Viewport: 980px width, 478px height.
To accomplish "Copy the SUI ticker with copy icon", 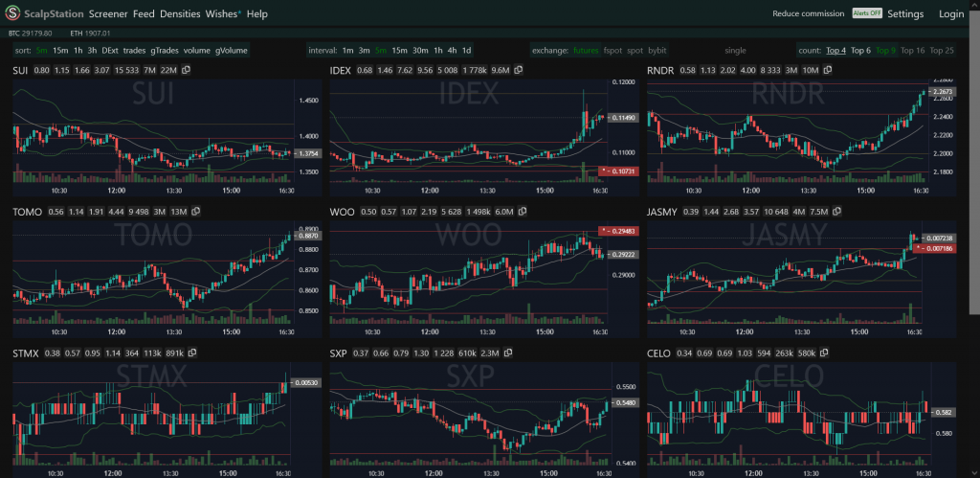I will (187, 70).
